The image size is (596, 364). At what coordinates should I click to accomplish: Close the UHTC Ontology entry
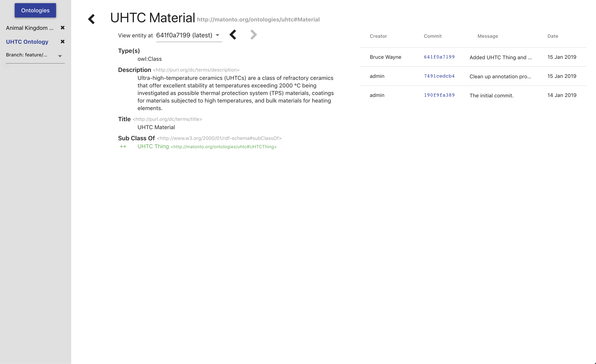pos(63,42)
